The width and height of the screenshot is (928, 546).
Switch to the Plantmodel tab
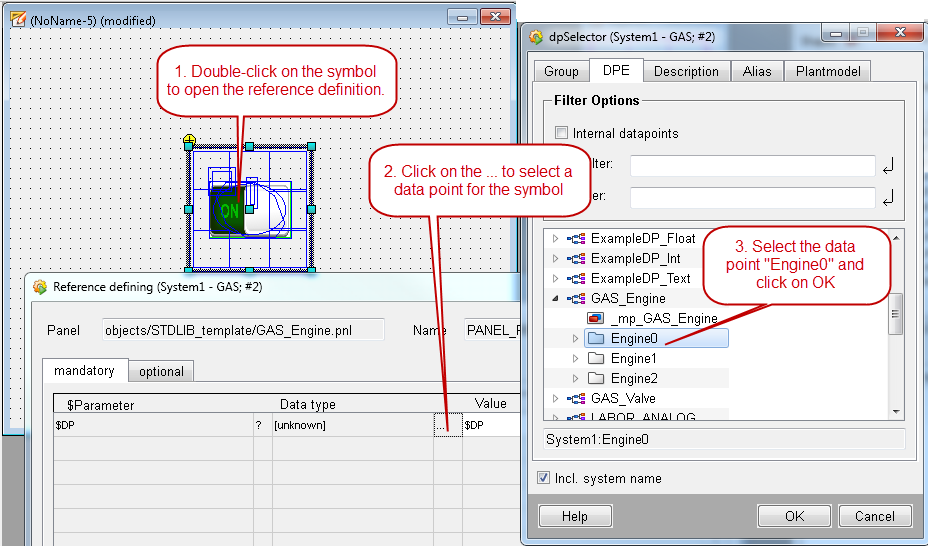click(827, 71)
